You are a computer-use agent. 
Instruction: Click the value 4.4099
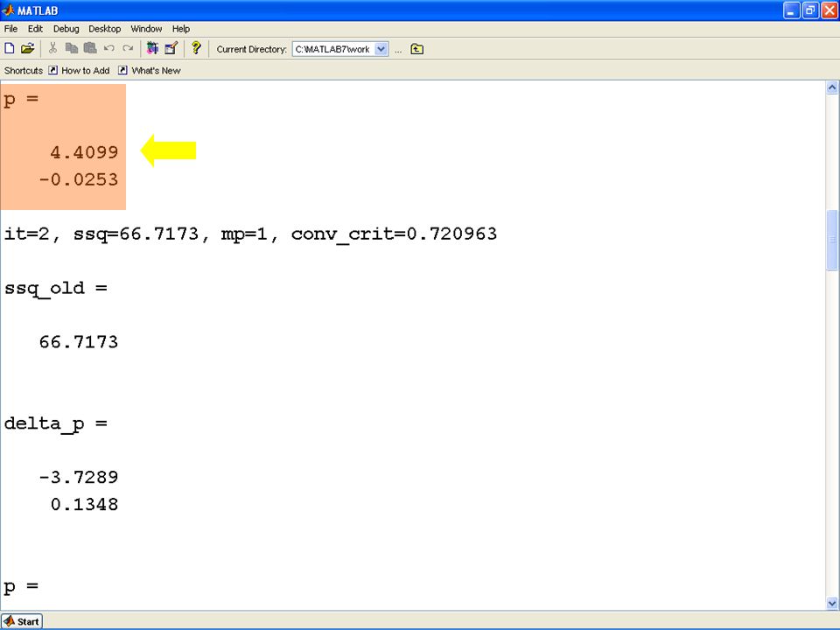(x=84, y=152)
